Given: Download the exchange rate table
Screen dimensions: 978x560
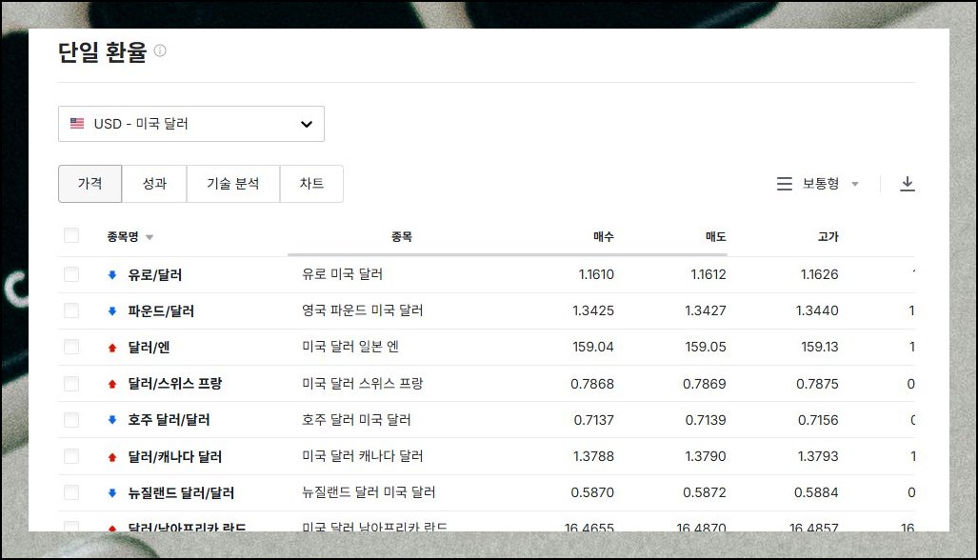Looking at the screenshot, I should (908, 184).
